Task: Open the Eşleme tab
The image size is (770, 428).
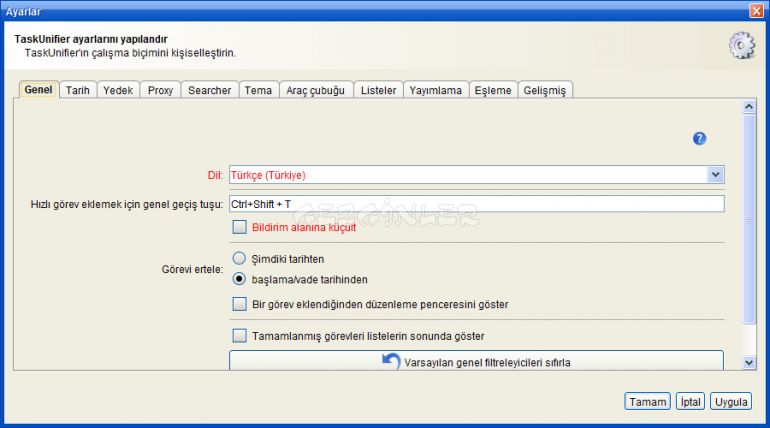Action: [x=493, y=90]
